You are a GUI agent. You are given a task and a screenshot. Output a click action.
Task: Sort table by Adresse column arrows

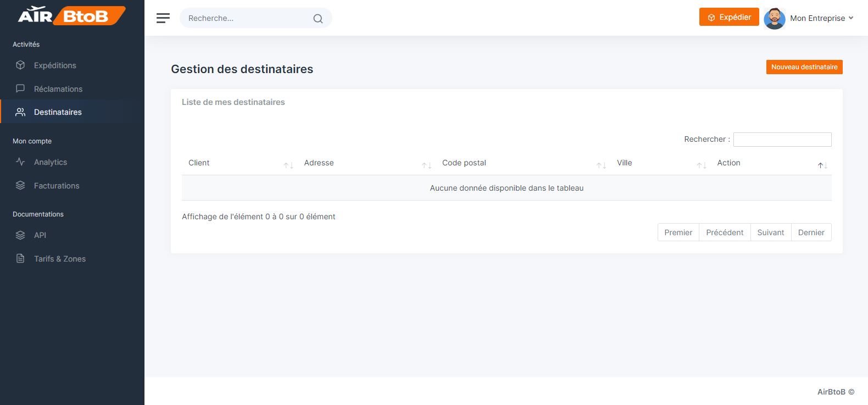pos(426,165)
